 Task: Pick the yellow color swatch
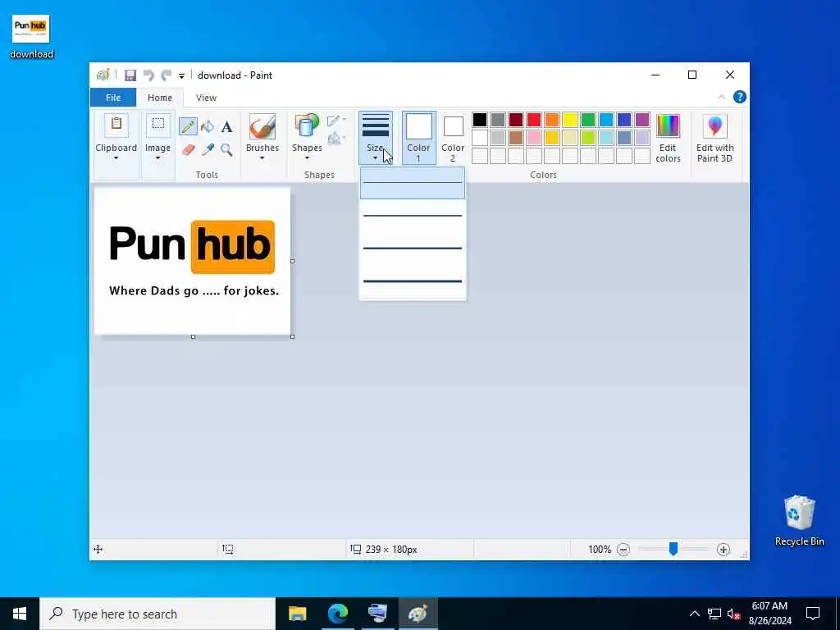pyautogui.click(x=569, y=120)
